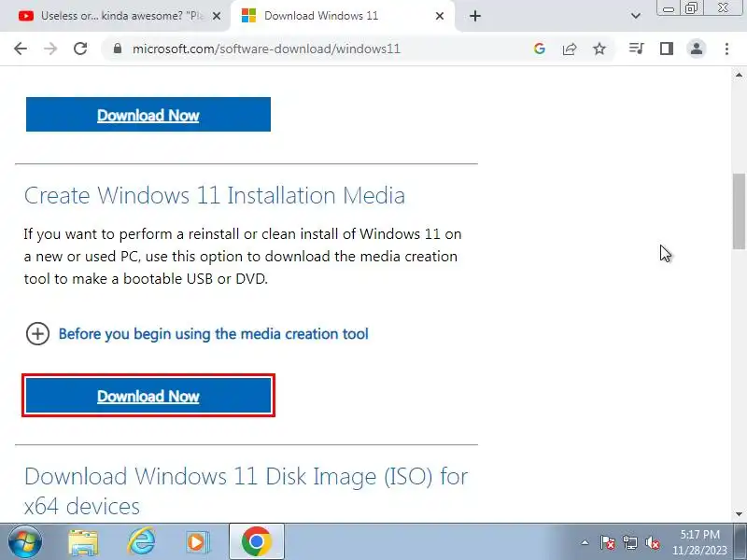Select the Download Windows 11 tab
The width and height of the screenshot is (747, 560).
pyautogui.click(x=343, y=16)
